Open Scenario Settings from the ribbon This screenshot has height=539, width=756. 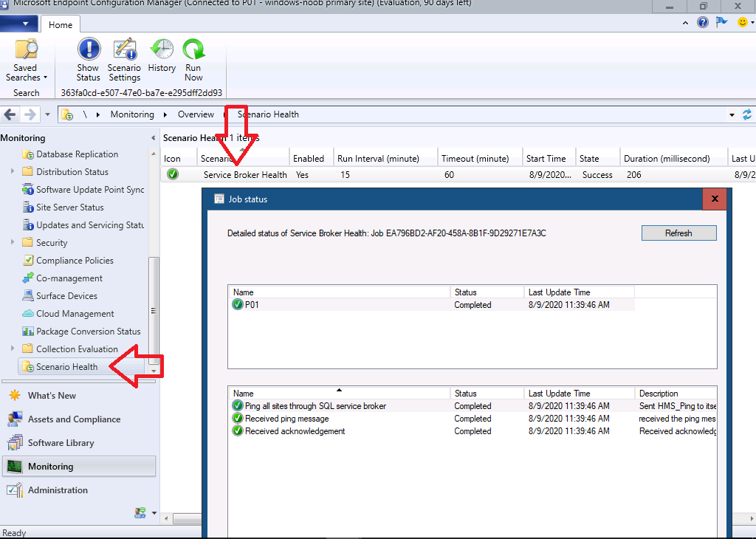pos(124,60)
